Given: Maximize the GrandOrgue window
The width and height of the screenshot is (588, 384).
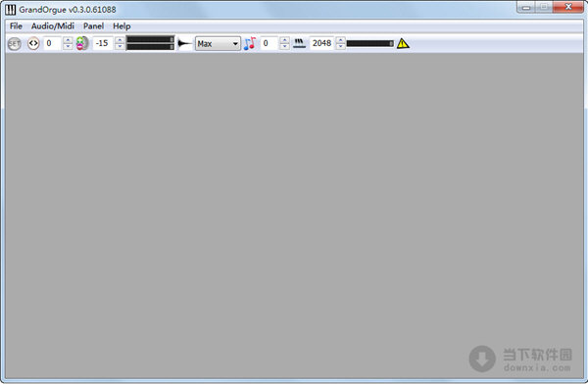Looking at the screenshot, I should coord(544,7).
